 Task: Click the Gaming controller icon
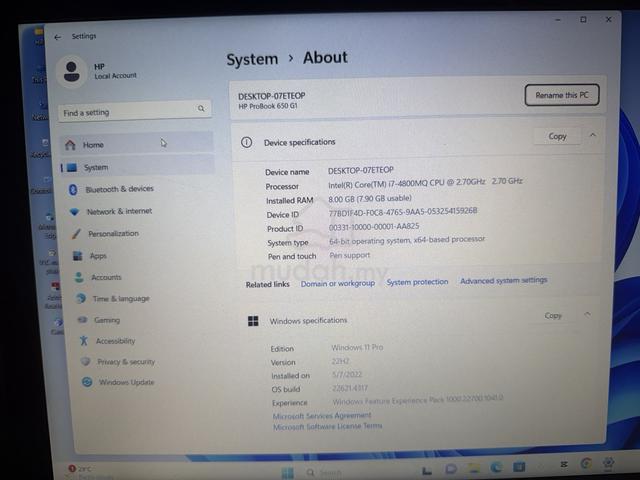82,320
